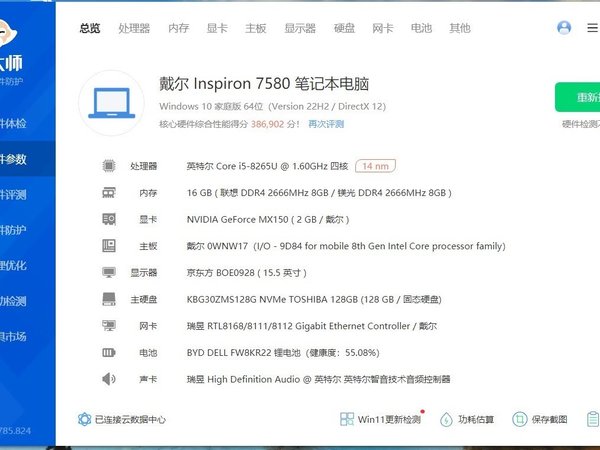Image resolution: width=600 pixels, height=450 pixels.
Task: Click the 戴尔 0WNW17 motherboard text
Action: (346, 246)
